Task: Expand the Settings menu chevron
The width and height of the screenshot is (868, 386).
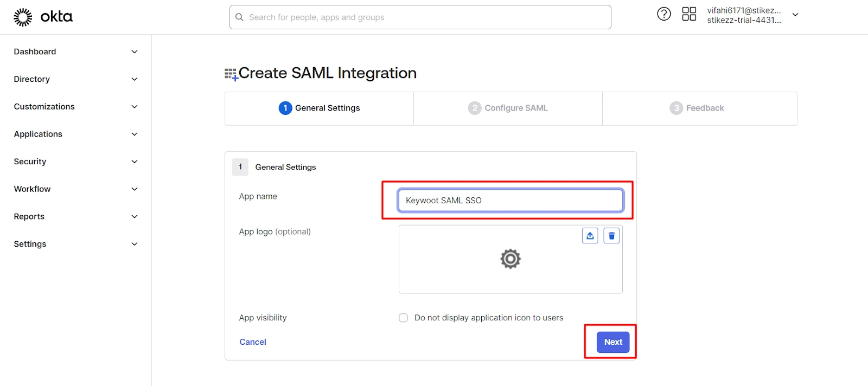Action: tap(135, 244)
